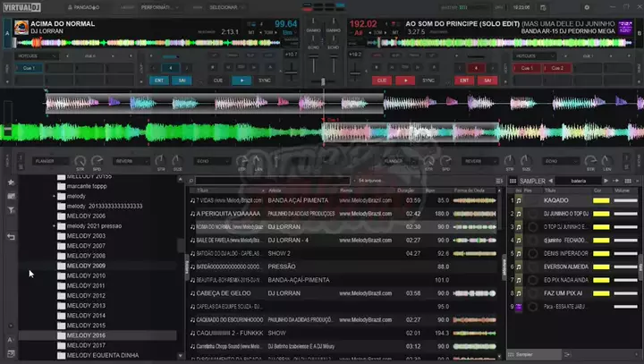Click the left deck CUE button
Viewport: 644px width, 364px height.
(x=218, y=80)
